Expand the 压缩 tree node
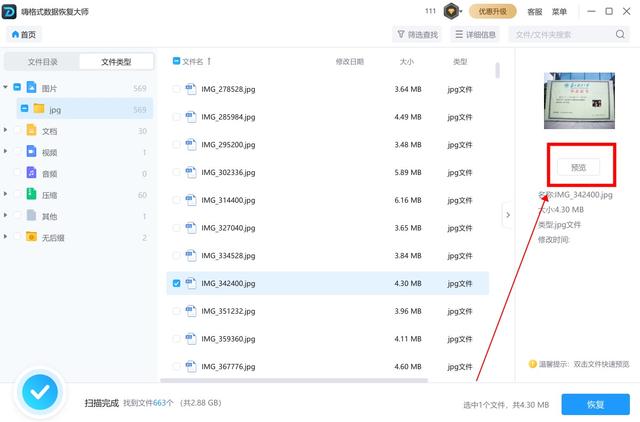 point(5,193)
